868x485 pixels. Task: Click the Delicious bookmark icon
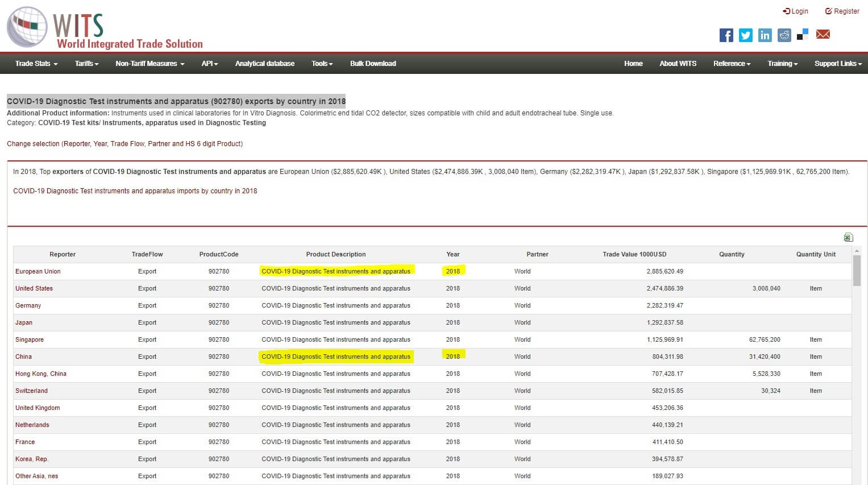coord(803,35)
